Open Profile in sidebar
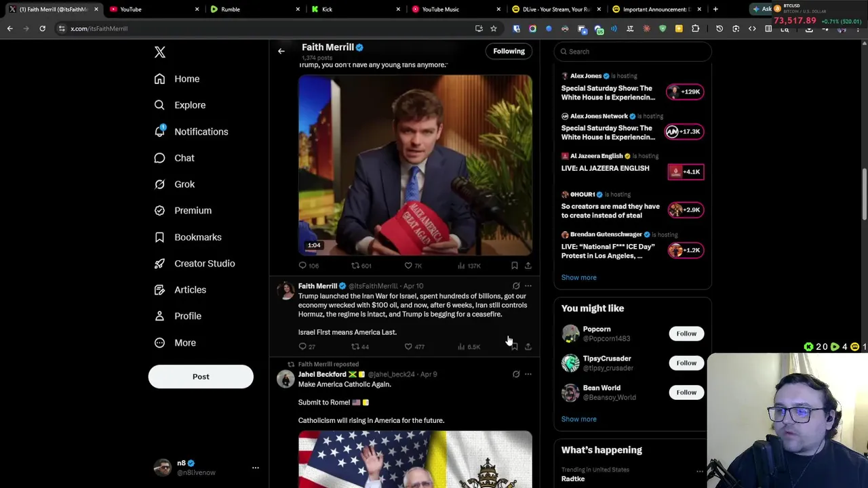 [x=178, y=316]
